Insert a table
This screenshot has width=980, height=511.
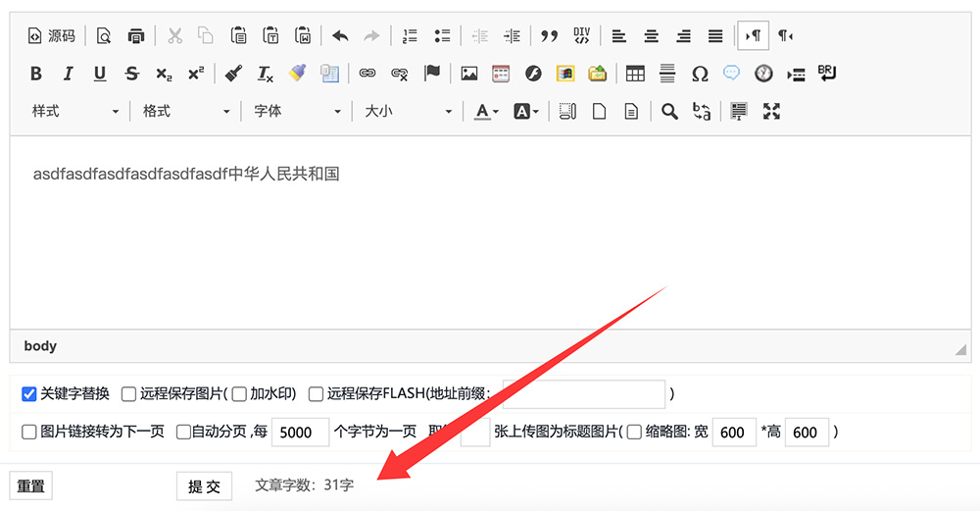pyautogui.click(x=635, y=74)
